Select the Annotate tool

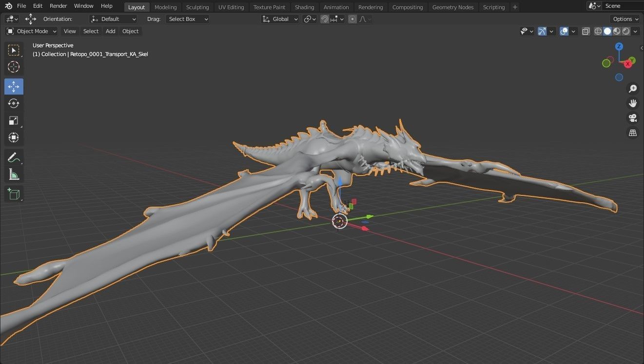point(14,157)
